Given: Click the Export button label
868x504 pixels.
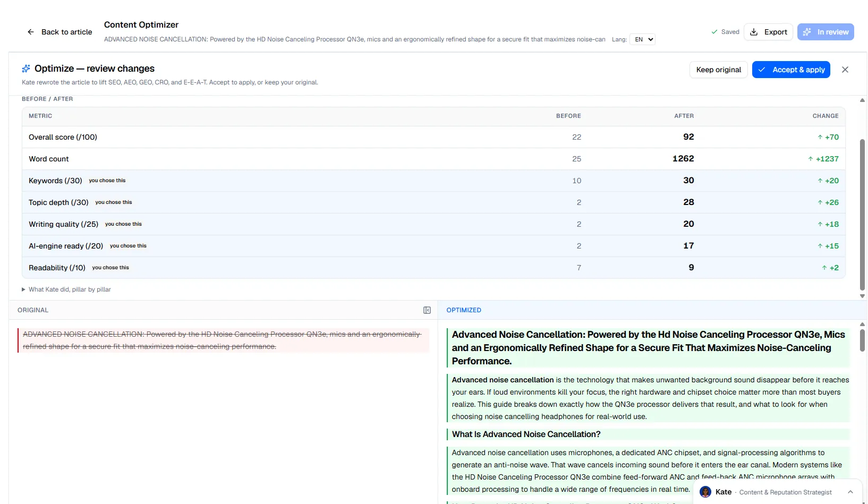Looking at the screenshot, I should click(x=776, y=32).
